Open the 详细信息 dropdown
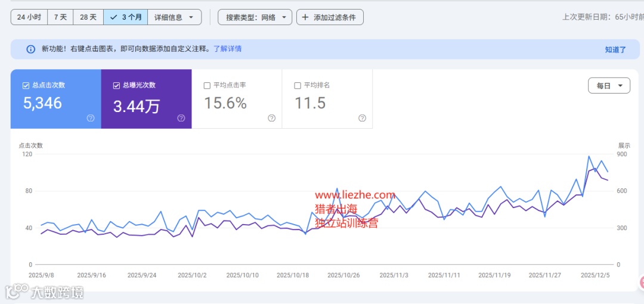 pyautogui.click(x=175, y=18)
